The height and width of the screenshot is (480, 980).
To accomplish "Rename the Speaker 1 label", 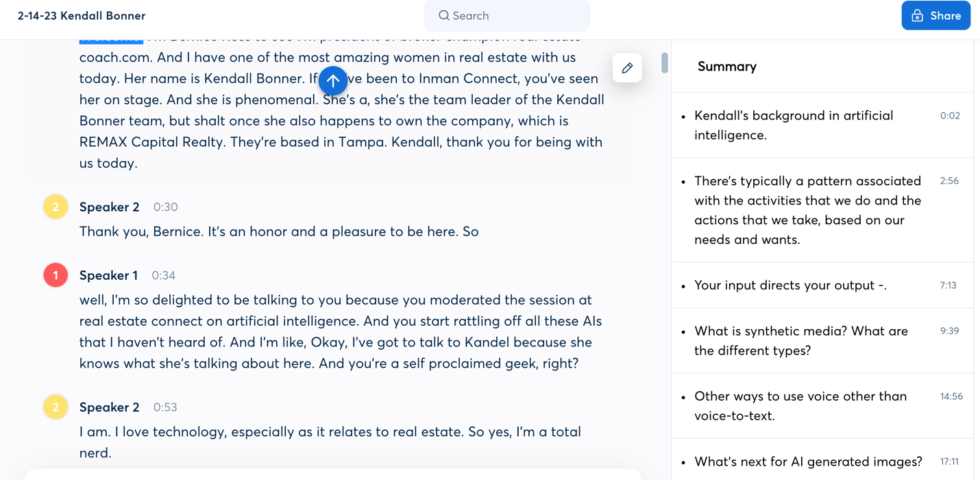I will click(108, 276).
